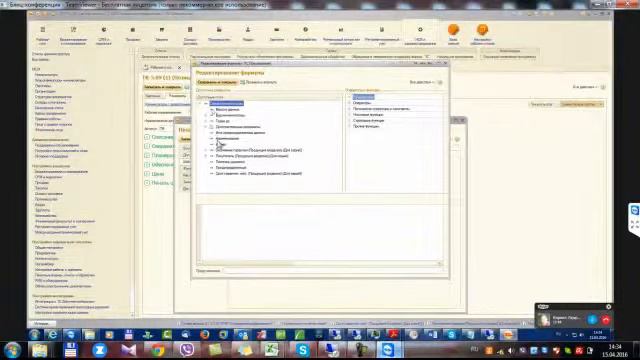Open Номенклатура link in left panel
This screenshot has height=360, width=640.
[46, 75]
